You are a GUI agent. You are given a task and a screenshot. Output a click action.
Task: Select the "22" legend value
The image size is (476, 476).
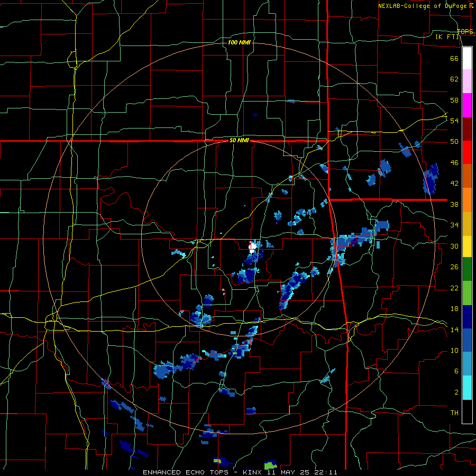[454, 288]
